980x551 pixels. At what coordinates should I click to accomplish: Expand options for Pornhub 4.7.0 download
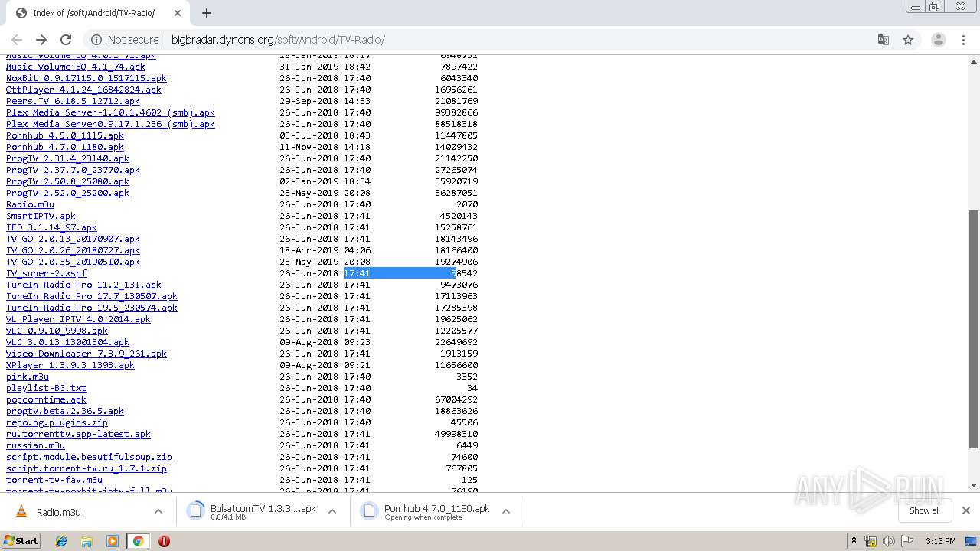(506, 511)
